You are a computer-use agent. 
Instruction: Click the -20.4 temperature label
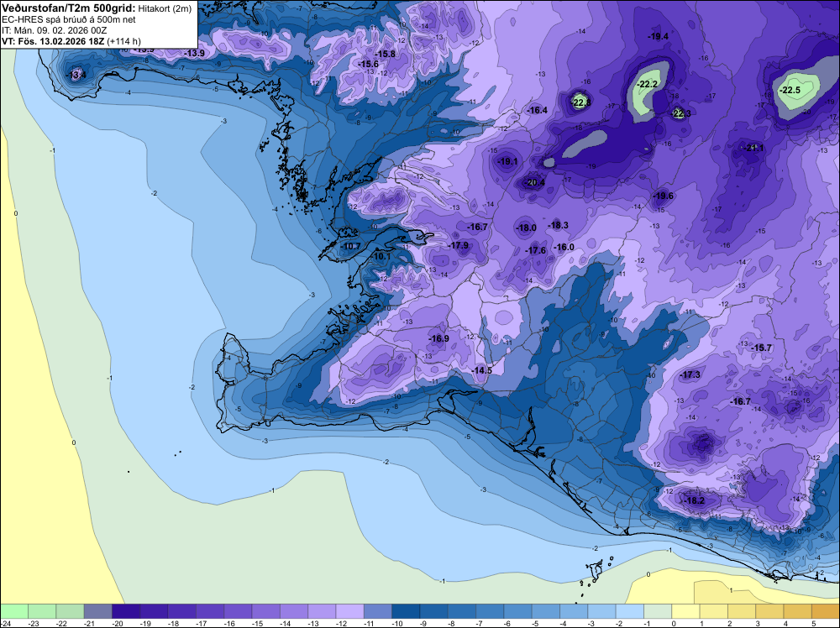534,182
